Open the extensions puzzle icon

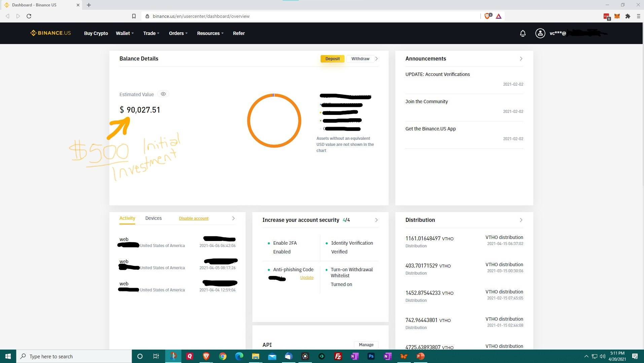pos(628,16)
